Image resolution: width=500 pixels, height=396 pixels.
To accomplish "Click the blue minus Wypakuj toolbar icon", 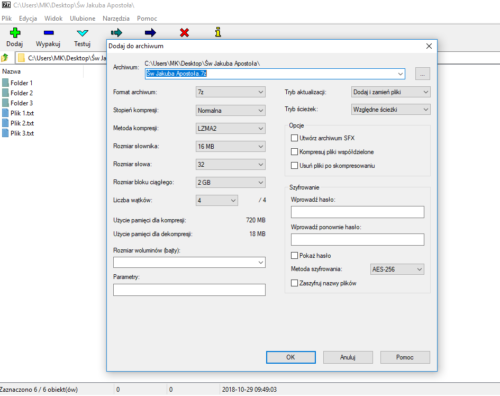I will tap(49, 33).
